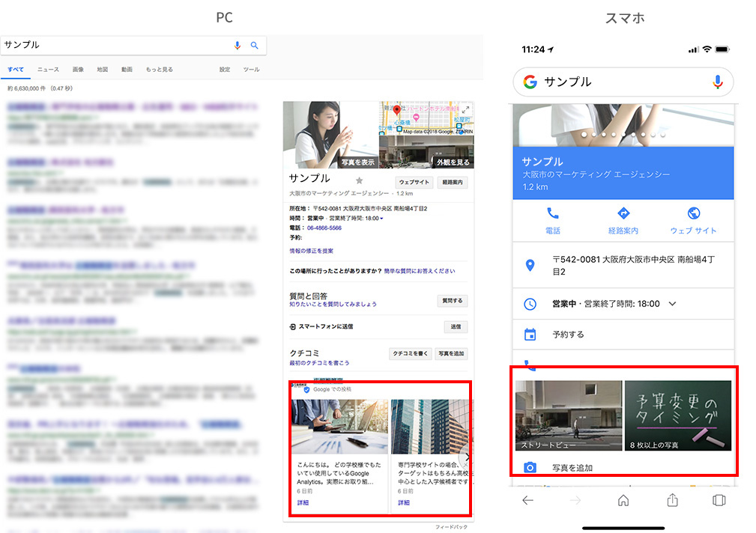
Task: Click the star save icon beside サンプル
Action: pos(359,180)
